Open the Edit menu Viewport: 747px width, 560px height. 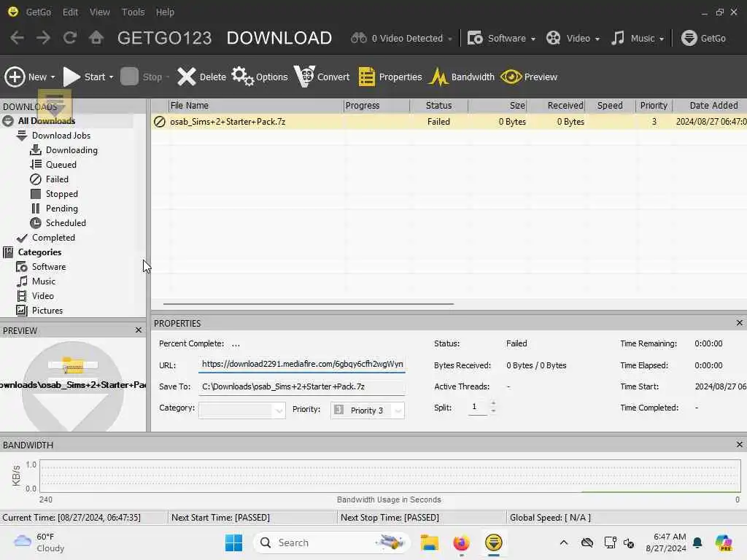click(70, 12)
